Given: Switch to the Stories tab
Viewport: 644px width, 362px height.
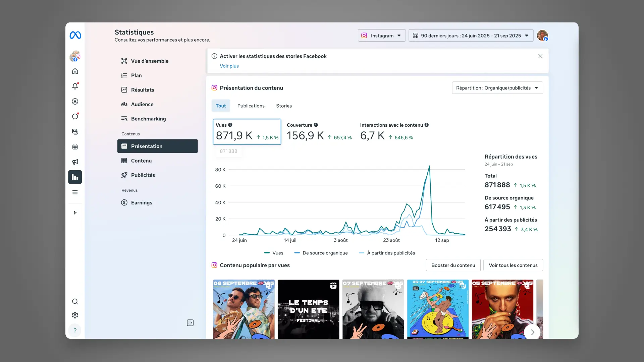Looking at the screenshot, I should pos(284,106).
